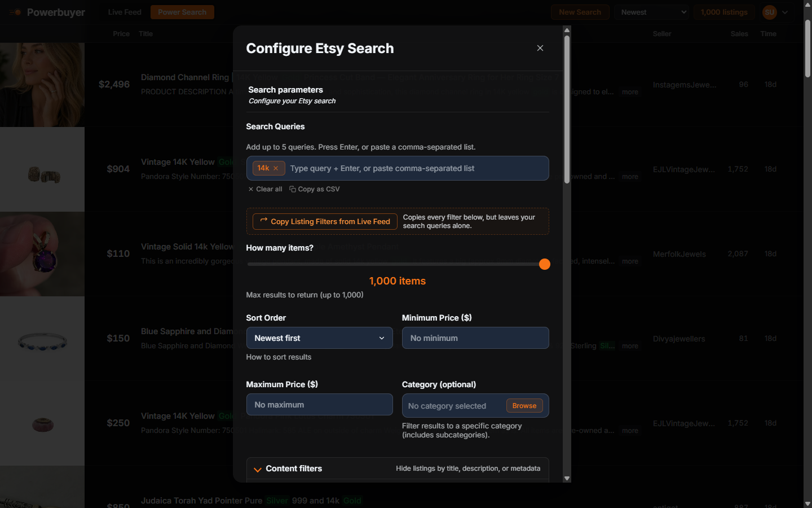The height and width of the screenshot is (508, 812).
Task: Click seller name Divyajewellers
Action: coord(679,339)
